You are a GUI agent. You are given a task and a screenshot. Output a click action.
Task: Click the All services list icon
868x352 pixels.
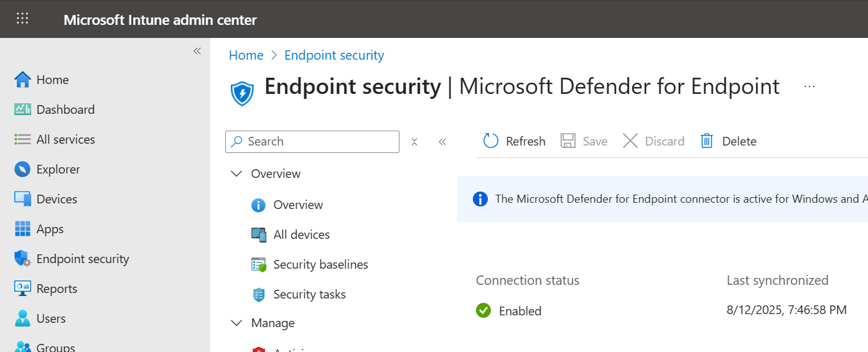click(22, 139)
